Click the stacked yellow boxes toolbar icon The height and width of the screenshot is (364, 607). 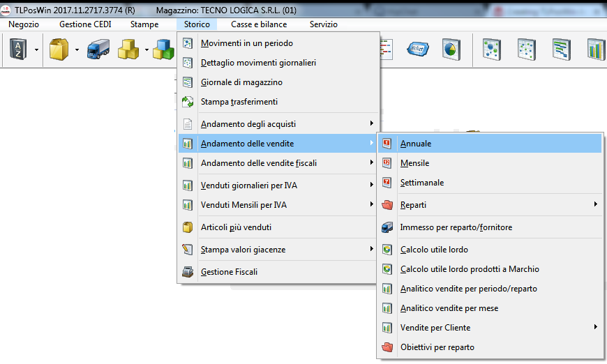[130, 50]
